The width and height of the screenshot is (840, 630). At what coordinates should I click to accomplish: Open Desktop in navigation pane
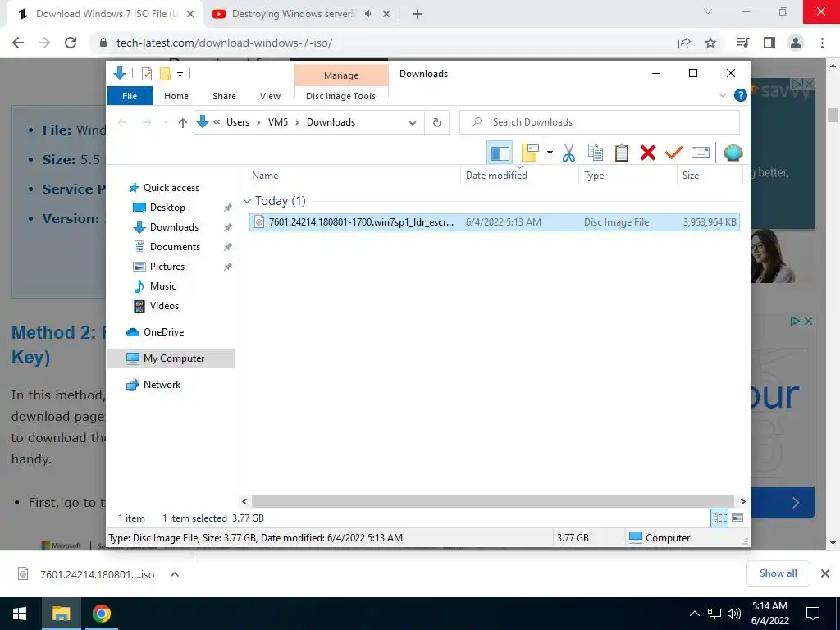coord(167,208)
